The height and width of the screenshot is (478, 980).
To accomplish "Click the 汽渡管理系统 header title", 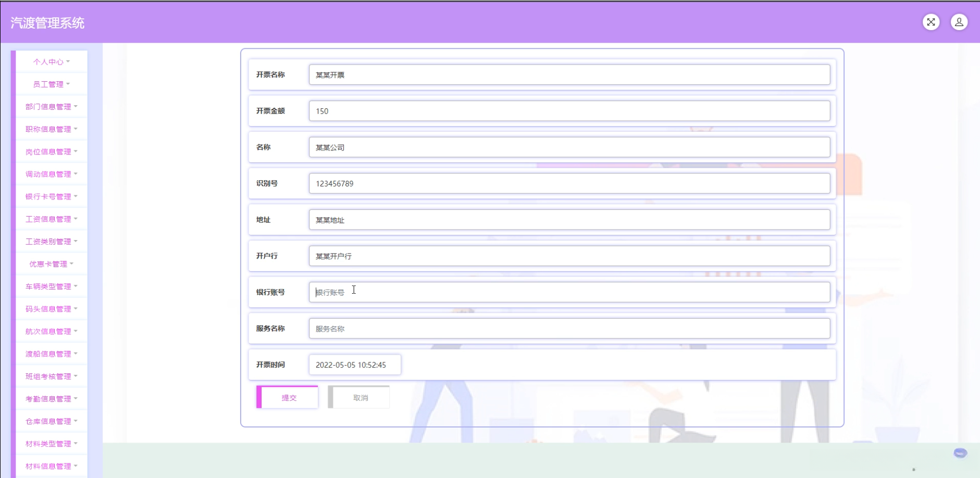I will (47, 23).
